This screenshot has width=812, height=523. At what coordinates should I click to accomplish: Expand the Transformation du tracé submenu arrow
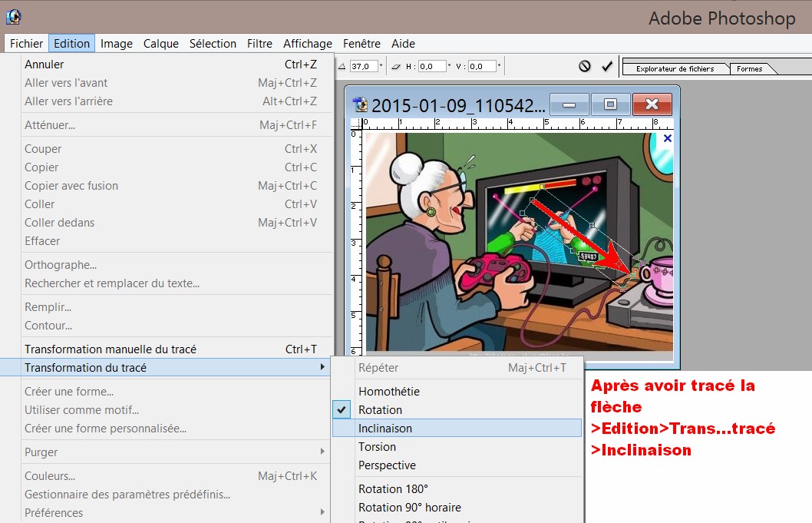[x=322, y=367]
